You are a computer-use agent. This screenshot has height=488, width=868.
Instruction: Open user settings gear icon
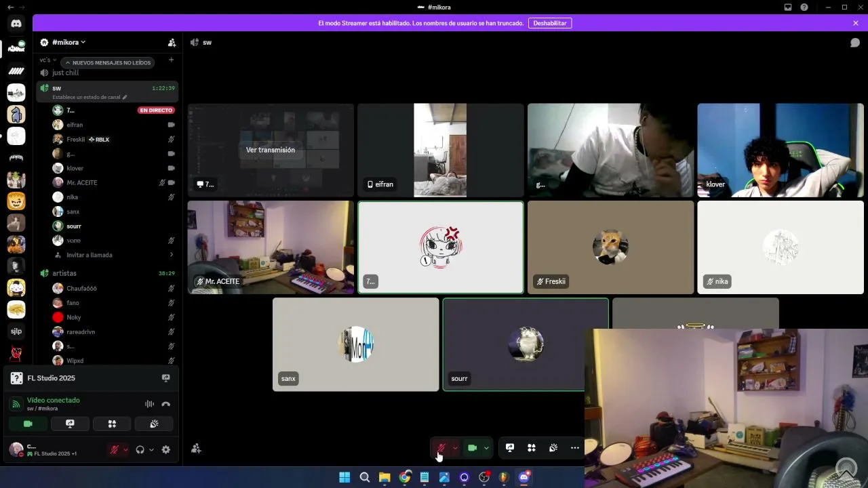pyautogui.click(x=165, y=449)
